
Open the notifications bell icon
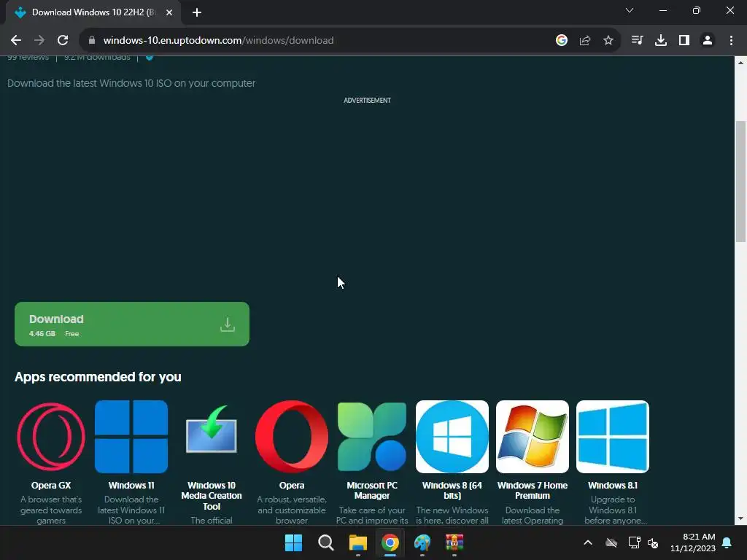click(x=727, y=542)
